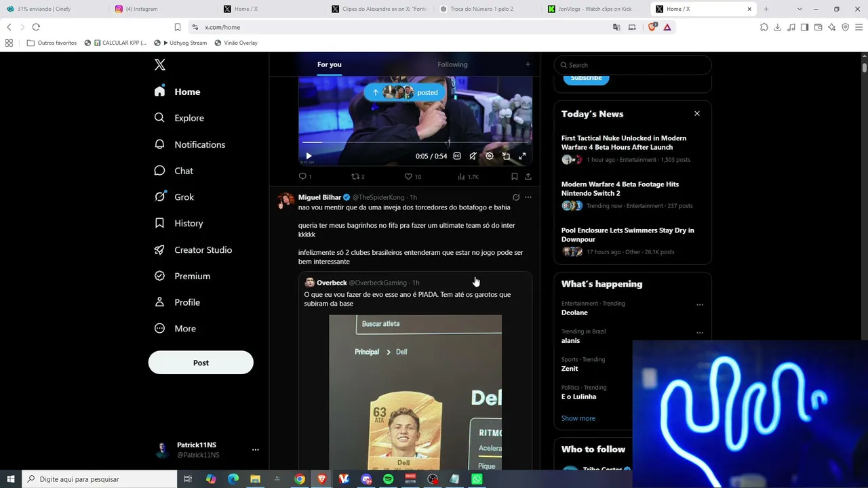Enable picture-in-picture for the video
Viewport: 868px width, 488px height.
tap(506, 156)
